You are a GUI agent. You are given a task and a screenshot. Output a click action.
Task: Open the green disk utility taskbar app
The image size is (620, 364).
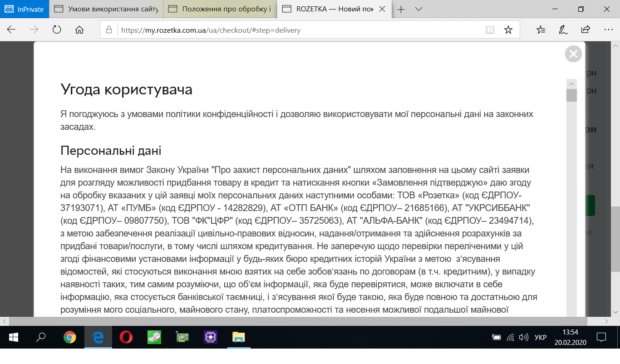click(154, 337)
